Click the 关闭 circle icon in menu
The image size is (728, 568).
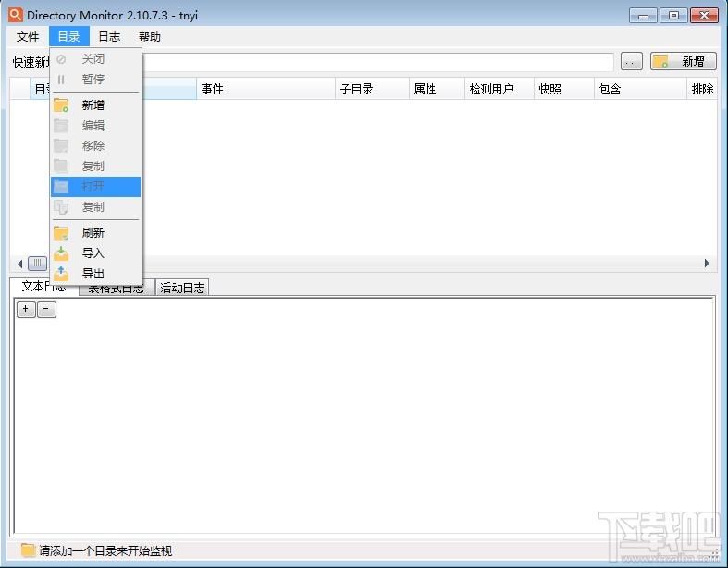pyautogui.click(x=61, y=59)
